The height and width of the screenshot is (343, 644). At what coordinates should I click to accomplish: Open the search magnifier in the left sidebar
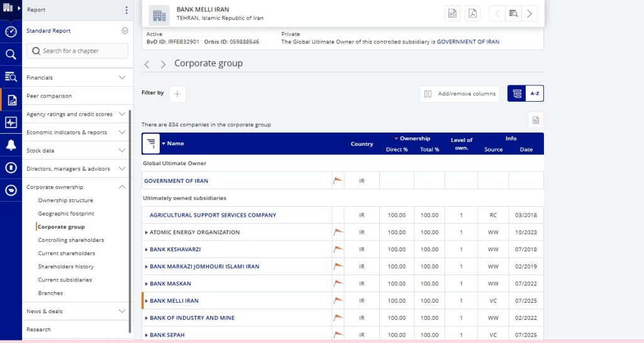11,55
